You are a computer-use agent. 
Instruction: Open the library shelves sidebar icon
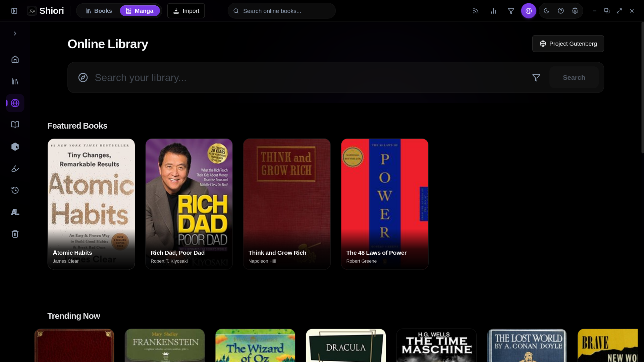pos(15,81)
